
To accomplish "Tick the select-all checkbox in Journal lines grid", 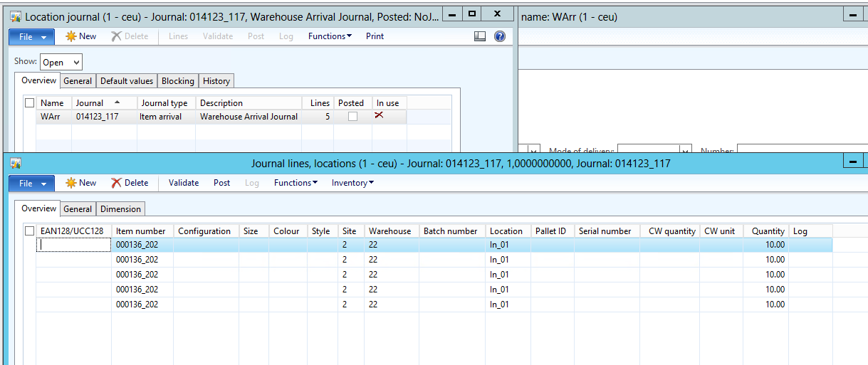I will point(29,231).
